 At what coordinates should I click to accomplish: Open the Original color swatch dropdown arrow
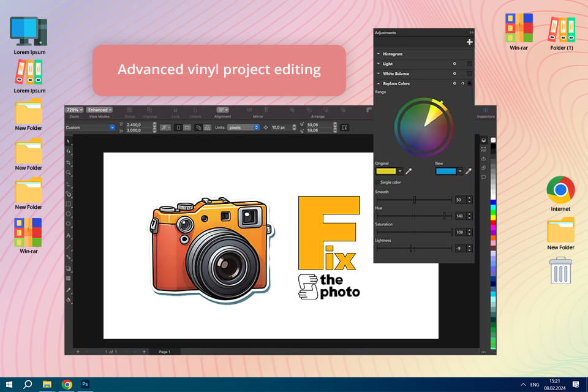point(400,171)
